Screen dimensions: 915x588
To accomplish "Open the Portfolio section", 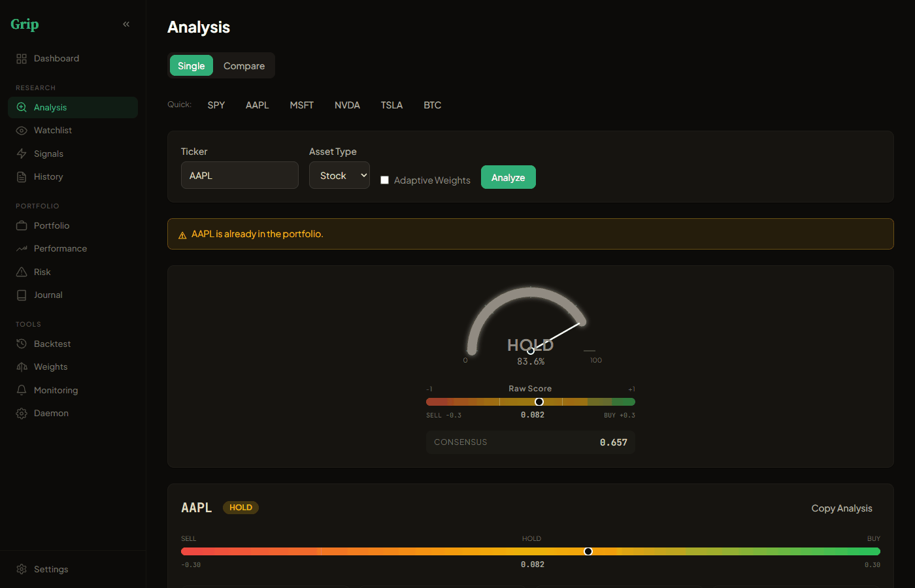I will [x=50, y=225].
